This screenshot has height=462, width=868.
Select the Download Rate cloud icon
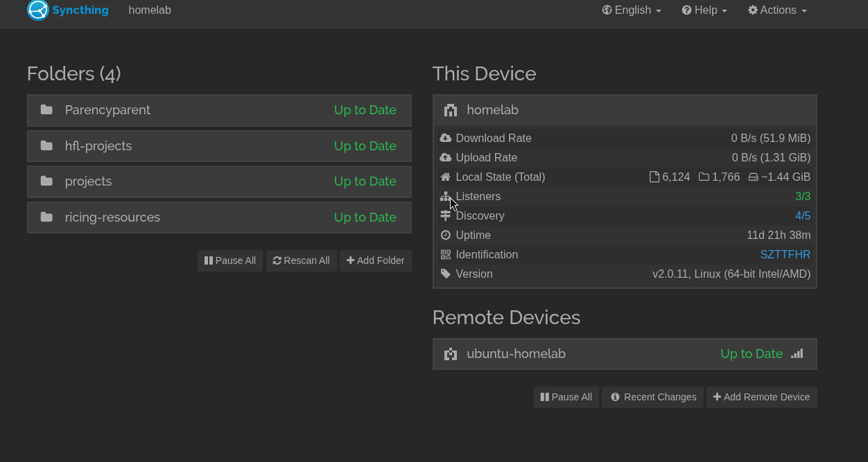pos(446,138)
